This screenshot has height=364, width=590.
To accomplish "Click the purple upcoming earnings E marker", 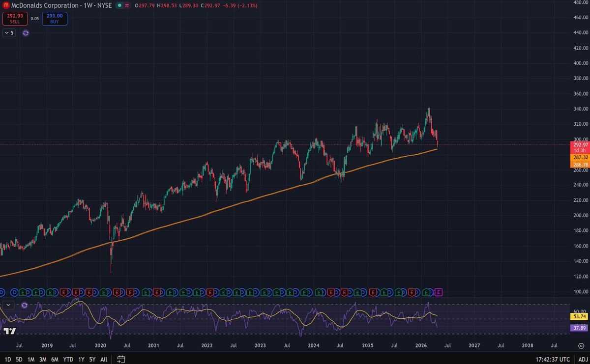I will 439,292.
